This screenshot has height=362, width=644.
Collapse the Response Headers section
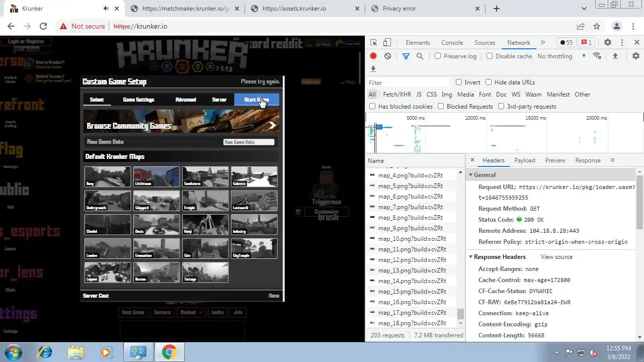[x=471, y=257]
